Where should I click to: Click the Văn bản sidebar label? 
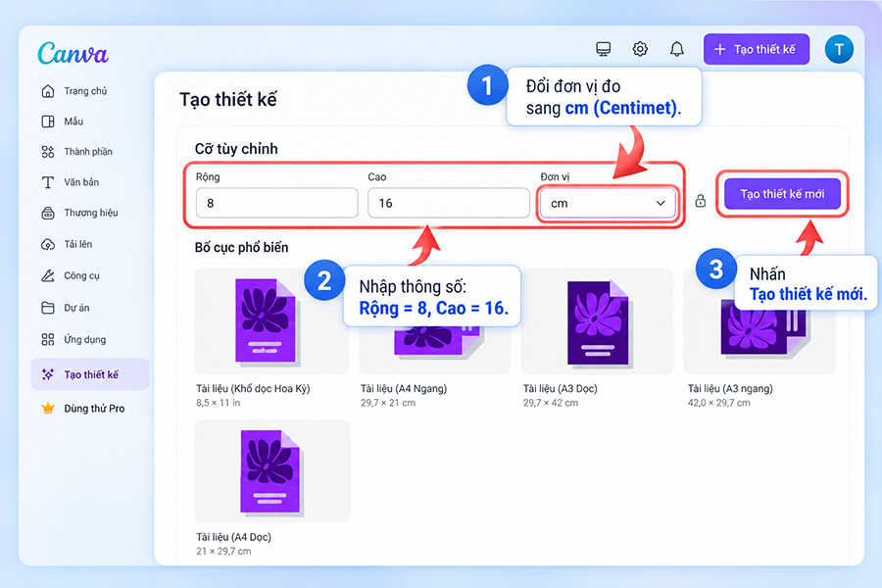[x=81, y=182]
